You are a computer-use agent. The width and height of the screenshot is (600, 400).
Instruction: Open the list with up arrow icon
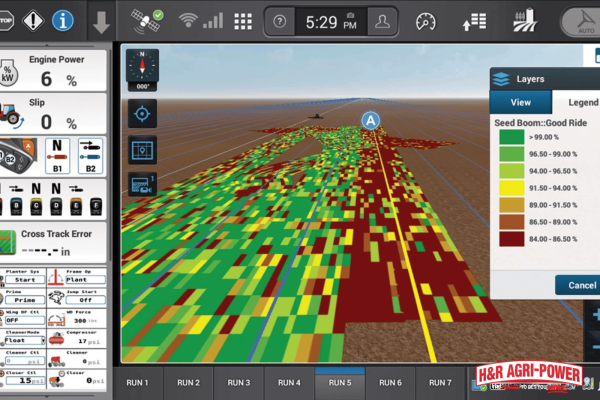tap(474, 21)
